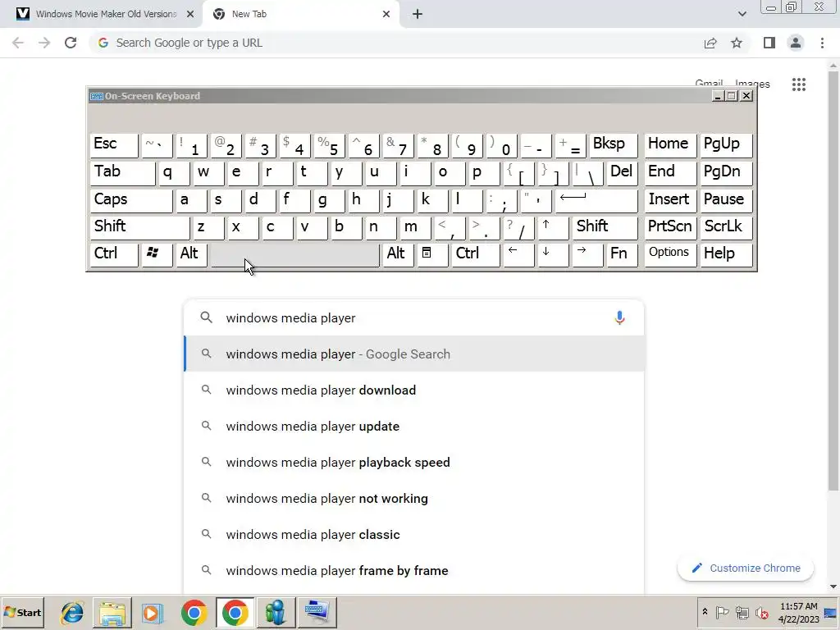
Task: Choose 'windows media player - Google Search' suggestion
Action: coord(414,354)
